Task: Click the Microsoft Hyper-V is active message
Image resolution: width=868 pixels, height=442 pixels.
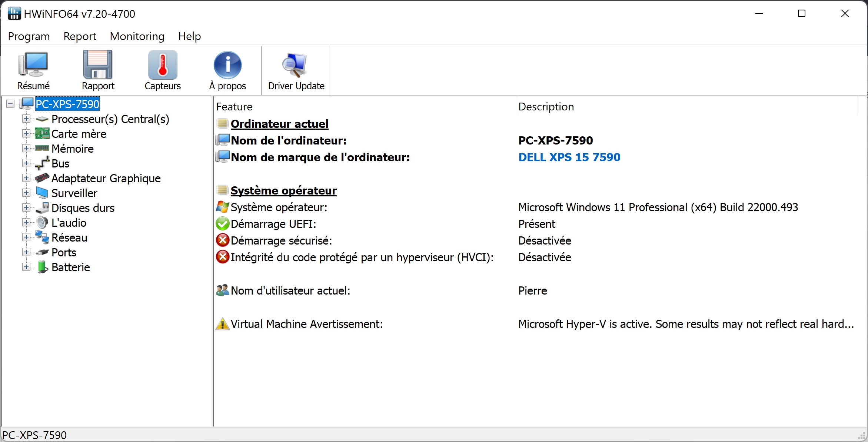Action: point(686,324)
